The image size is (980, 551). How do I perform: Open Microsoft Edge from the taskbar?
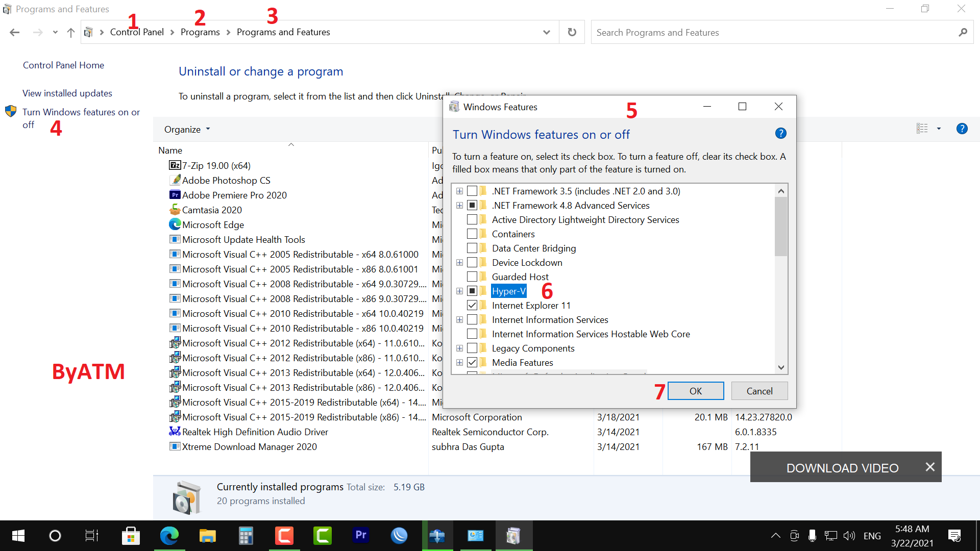tap(169, 536)
